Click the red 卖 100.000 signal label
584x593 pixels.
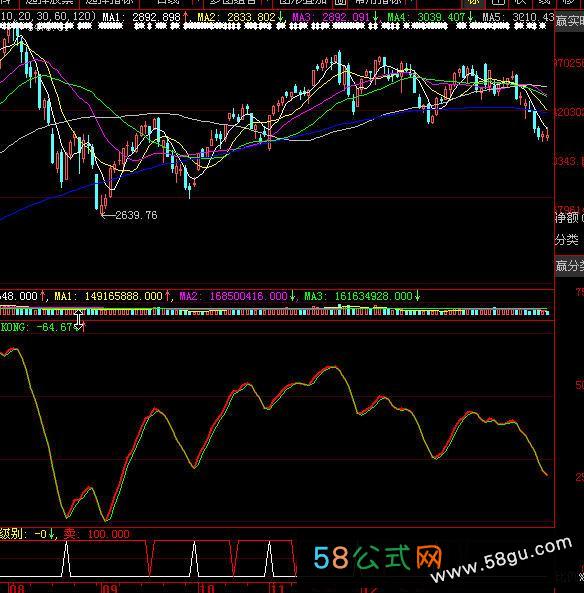96,534
